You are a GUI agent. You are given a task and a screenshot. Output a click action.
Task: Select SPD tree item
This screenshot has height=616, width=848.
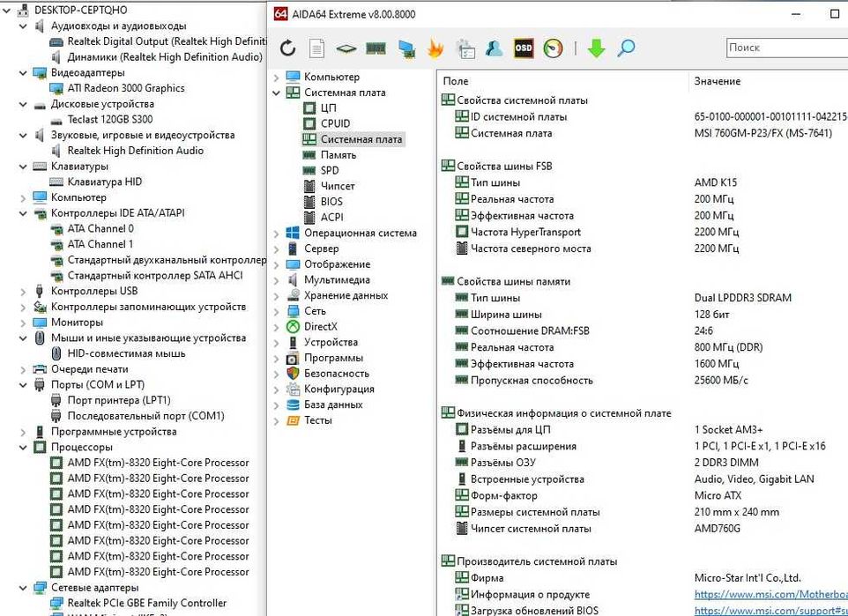[x=330, y=170]
